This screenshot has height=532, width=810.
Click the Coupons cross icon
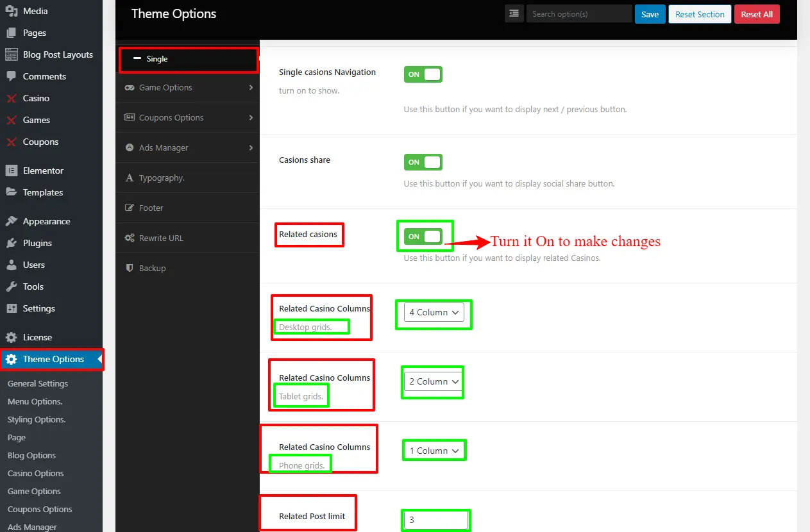pos(12,142)
